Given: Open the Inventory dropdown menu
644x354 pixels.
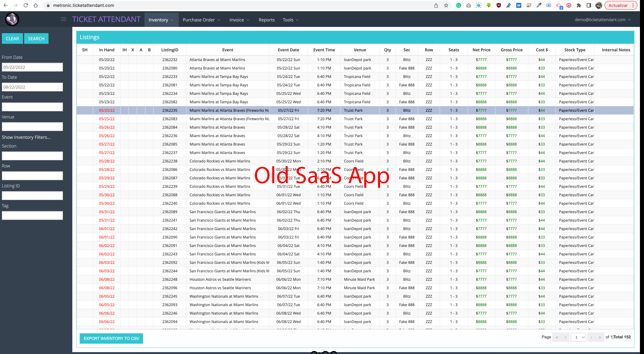Looking at the screenshot, I should [161, 20].
